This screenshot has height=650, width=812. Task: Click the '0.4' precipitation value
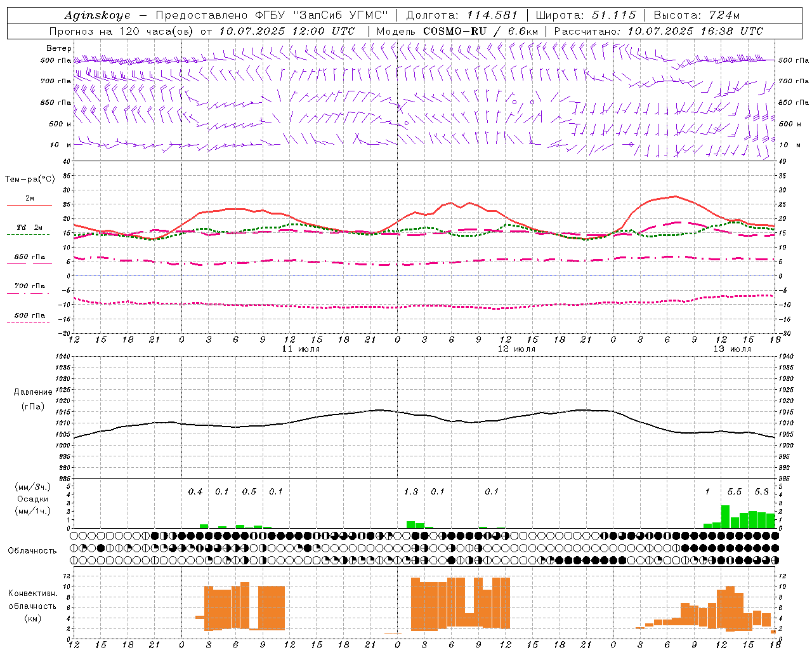tap(195, 492)
